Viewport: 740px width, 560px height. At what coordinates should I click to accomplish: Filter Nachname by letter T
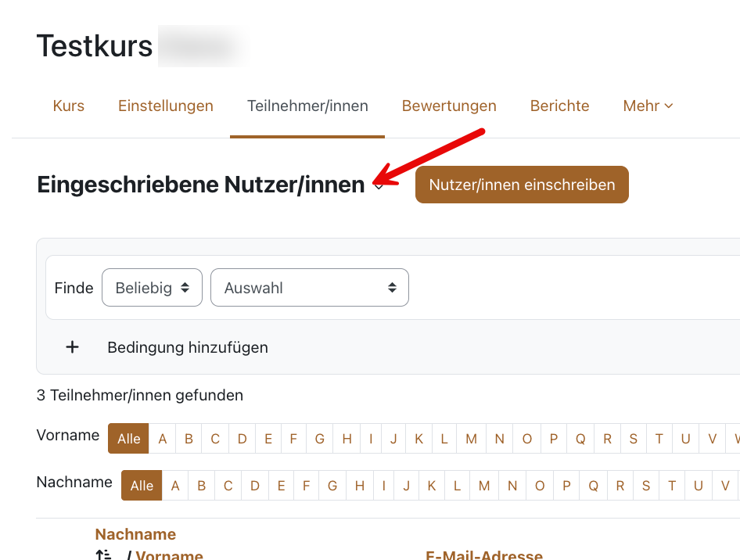(x=672, y=486)
